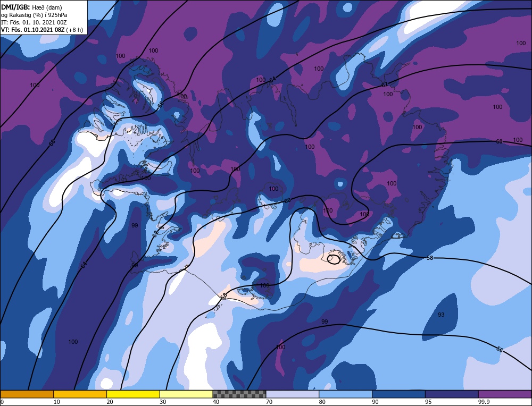Click the 'VT: Fös. 01.10.2021 08Z (+8 h)' line
The image size is (532, 406).
tap(41, 30)
